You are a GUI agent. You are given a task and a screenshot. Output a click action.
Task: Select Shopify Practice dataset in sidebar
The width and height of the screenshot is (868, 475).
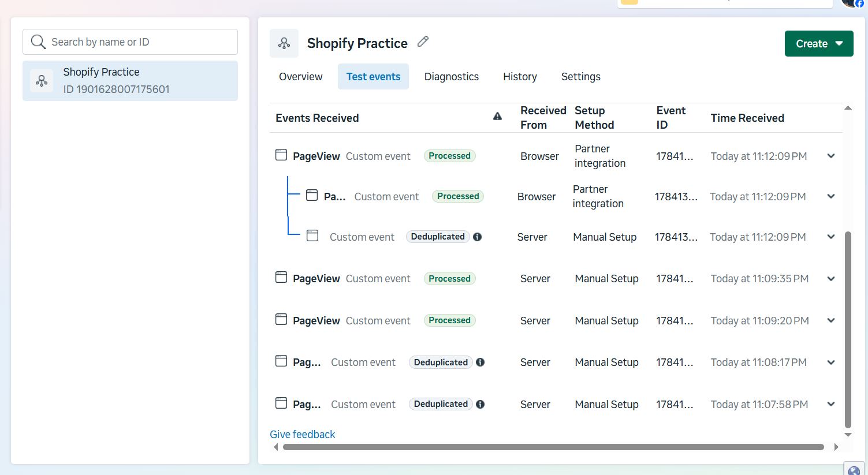pos(130,81)
